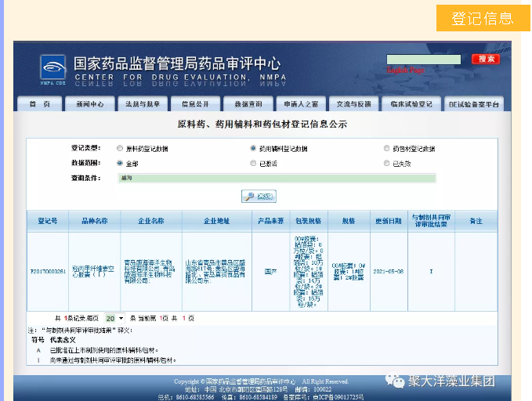
Task: Click the English Page link
Action: (404, 70)
